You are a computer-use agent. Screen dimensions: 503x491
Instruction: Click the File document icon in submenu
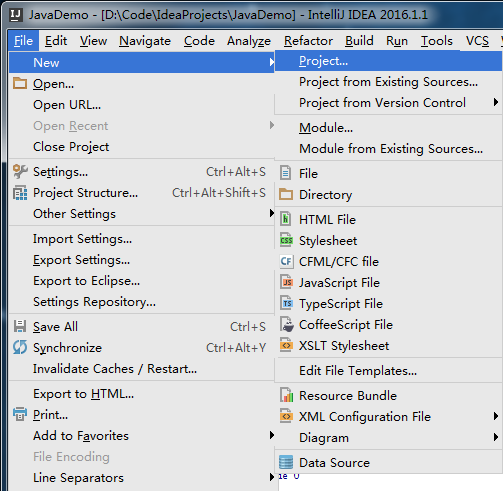pos(286,173)
